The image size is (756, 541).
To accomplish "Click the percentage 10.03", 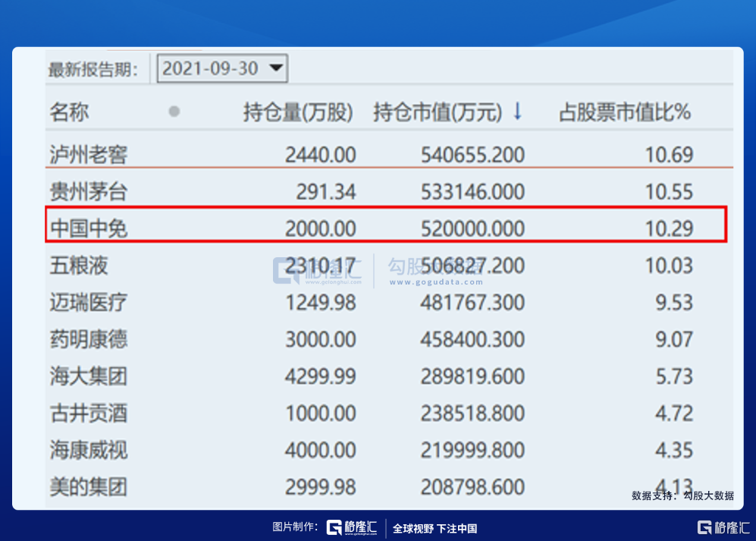I will tap(670, 266).
